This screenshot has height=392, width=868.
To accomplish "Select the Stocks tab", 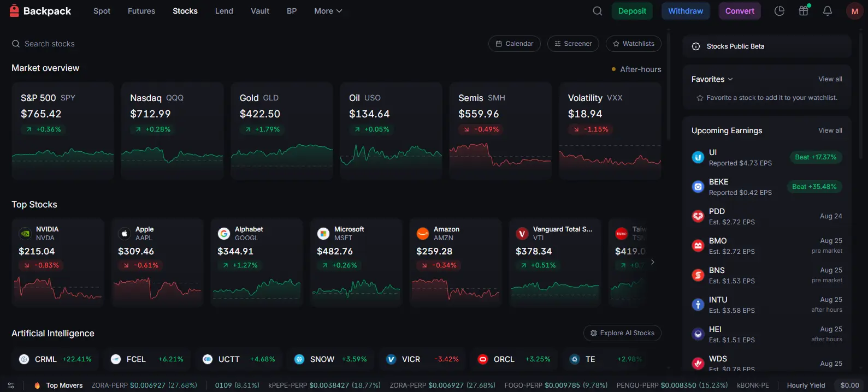I will pyautogui.click(x=185, y=11).
